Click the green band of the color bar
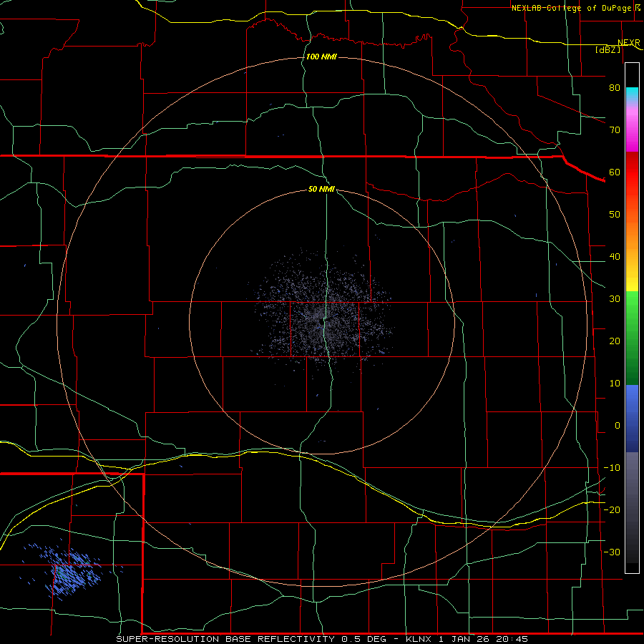This screenshot has height=644, width=644. 632,338
